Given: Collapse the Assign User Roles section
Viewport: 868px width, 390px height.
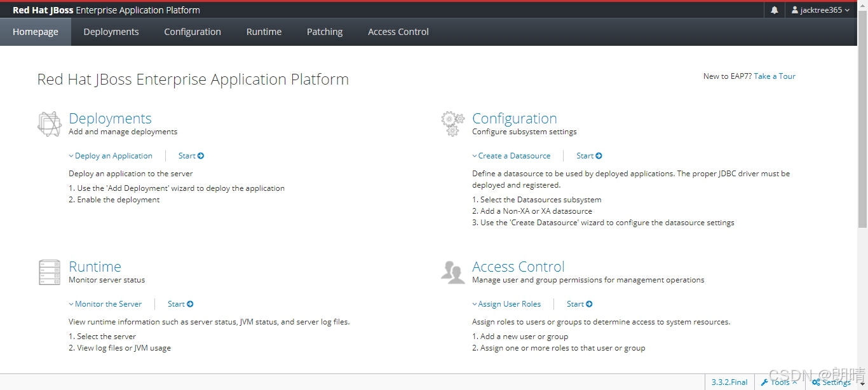Looking at the screenshot, I should pos(506,304).
